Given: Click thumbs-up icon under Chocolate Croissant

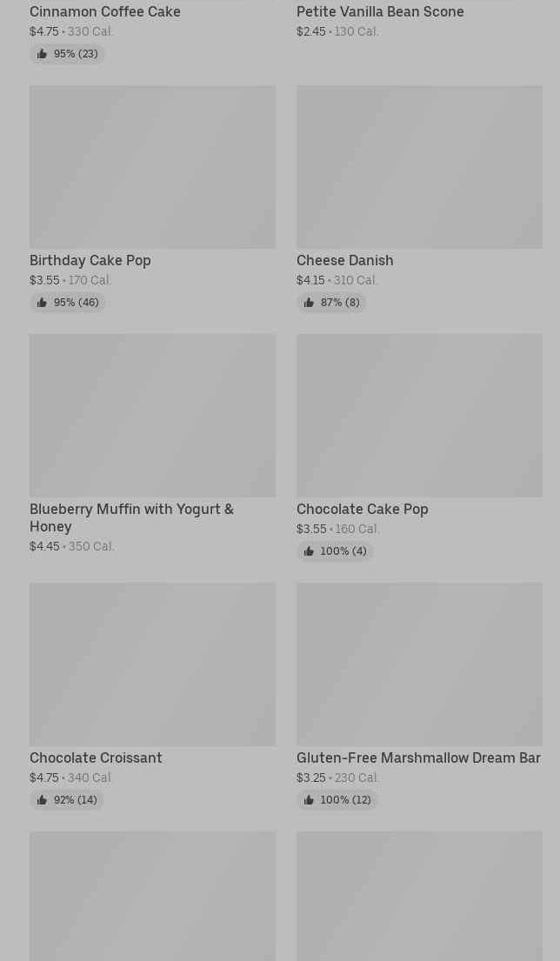Looking at the screenshot, I should 42,800.
